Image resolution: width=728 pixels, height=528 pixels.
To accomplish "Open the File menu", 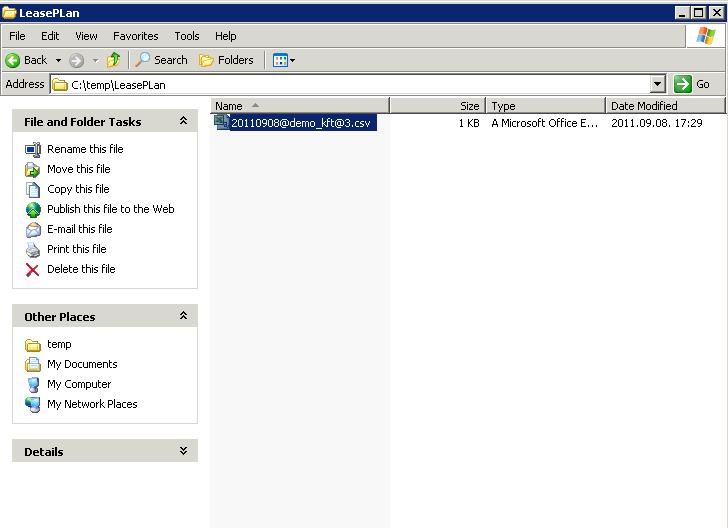I will click(x=17, y=36).
